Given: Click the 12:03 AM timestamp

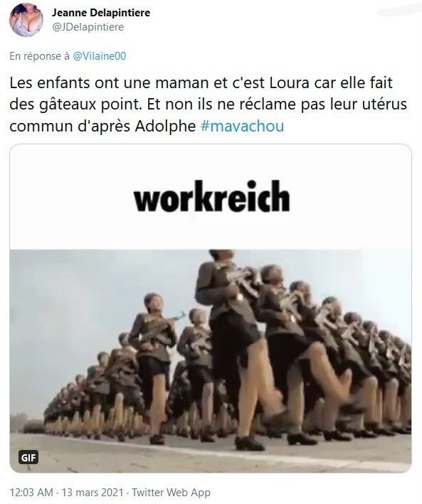Looking at the screenshot, I should click(31, 492).
